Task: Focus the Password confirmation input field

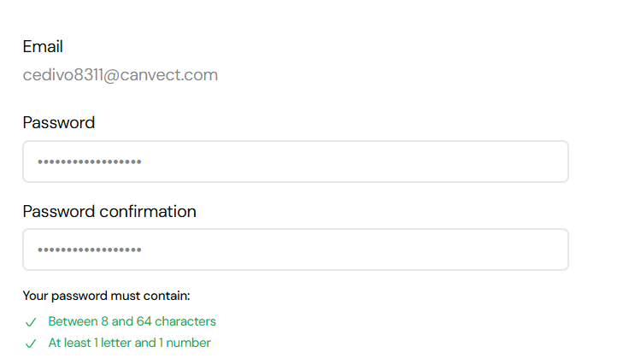Action: (x=295, y=250)
